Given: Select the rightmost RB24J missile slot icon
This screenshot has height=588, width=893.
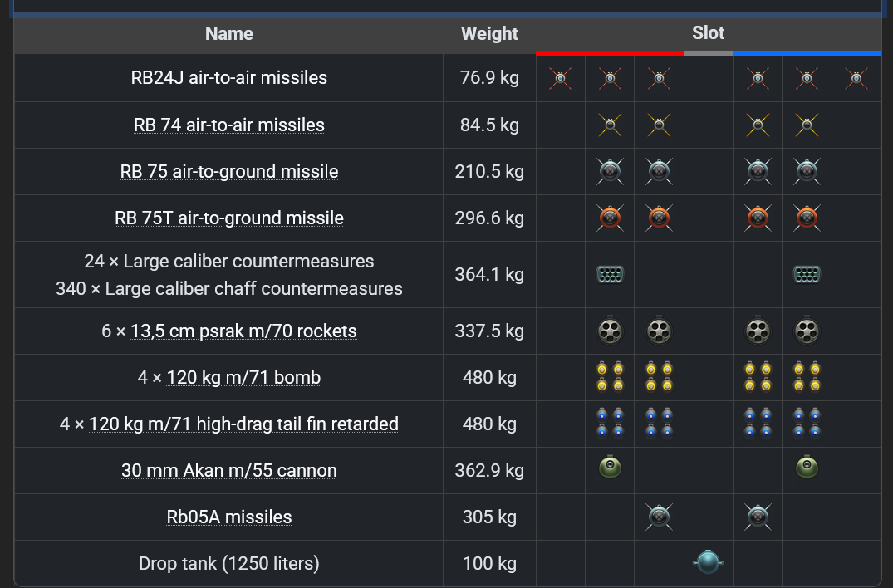Looking at the screenshot, I should click(856, 79).
